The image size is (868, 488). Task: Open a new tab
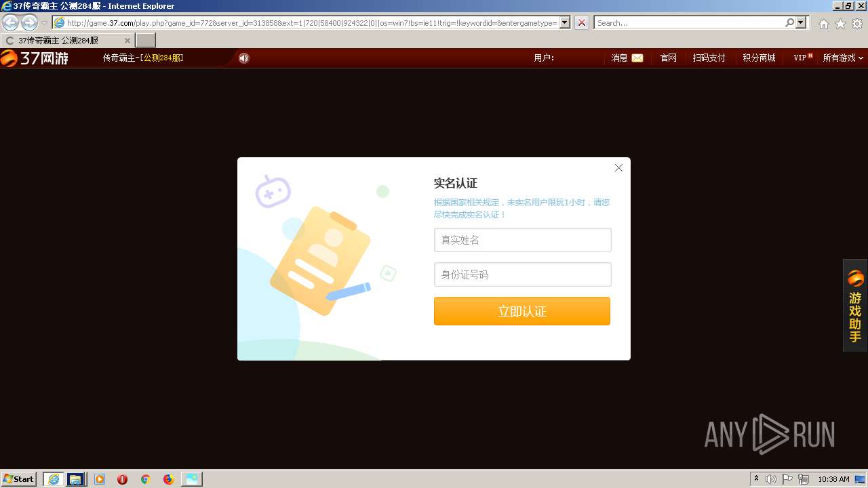[x=146, y=41]
